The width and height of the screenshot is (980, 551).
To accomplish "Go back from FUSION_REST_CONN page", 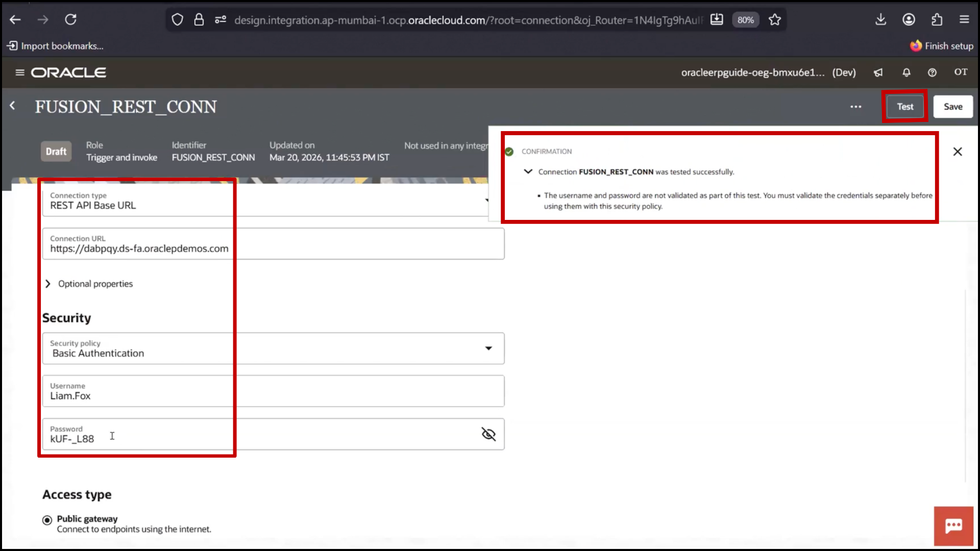I will (12, 106).
